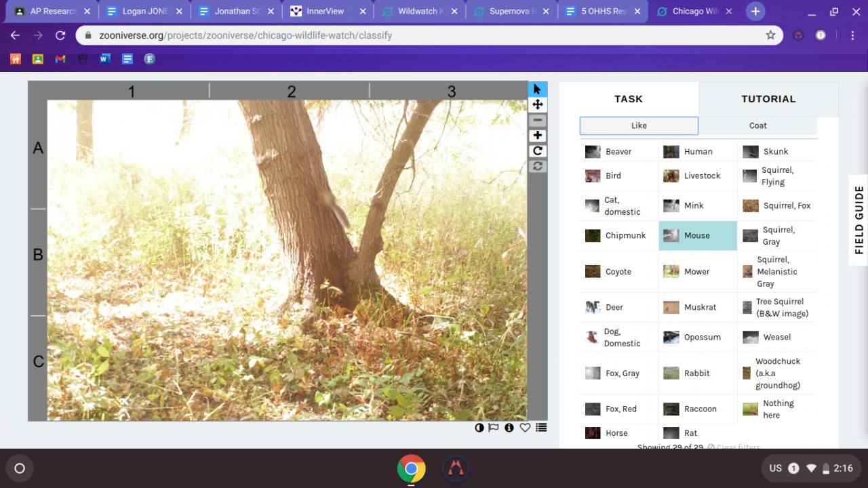Image resolution: width=868 pixels, height=488 pixels.
Task: Add subject to a collection list icon
Action: point(540,428)
